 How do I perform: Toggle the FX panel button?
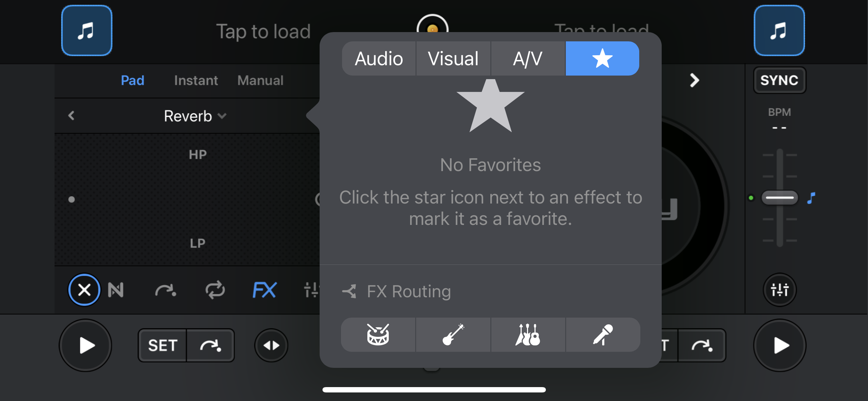click(264, 289)
